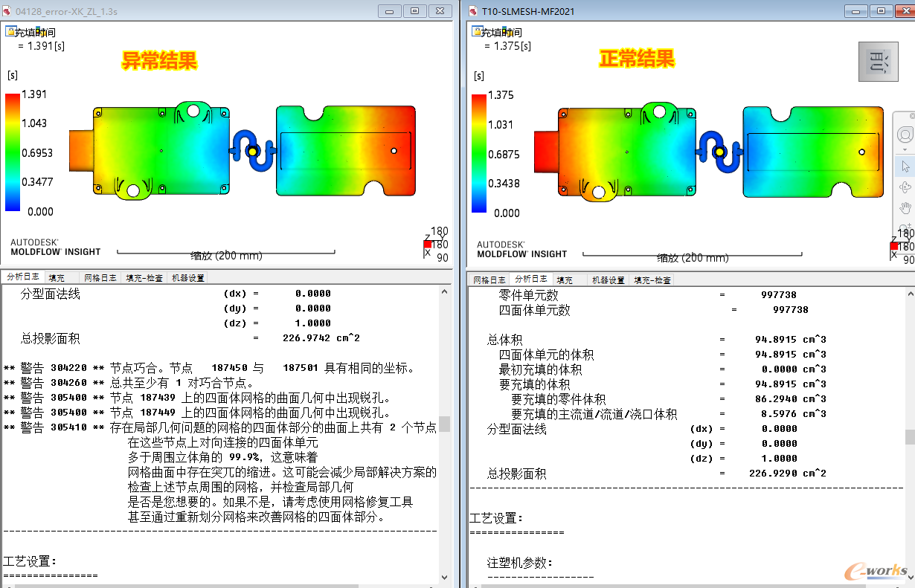
Task: Click legend value 0.3438 in right window
Action: (504, 184)
